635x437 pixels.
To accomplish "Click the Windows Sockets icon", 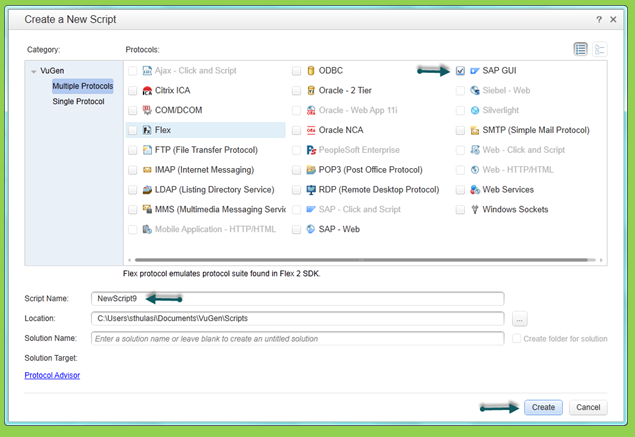I will pyautogui.click(x=475, y=210).
